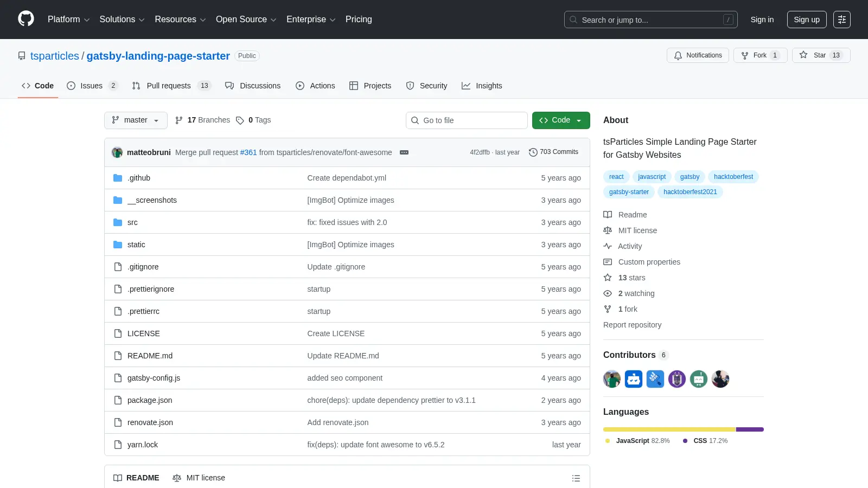Click the hacktoberfest2021 topic tag
The image size is (868, 488).
[690, 192]
